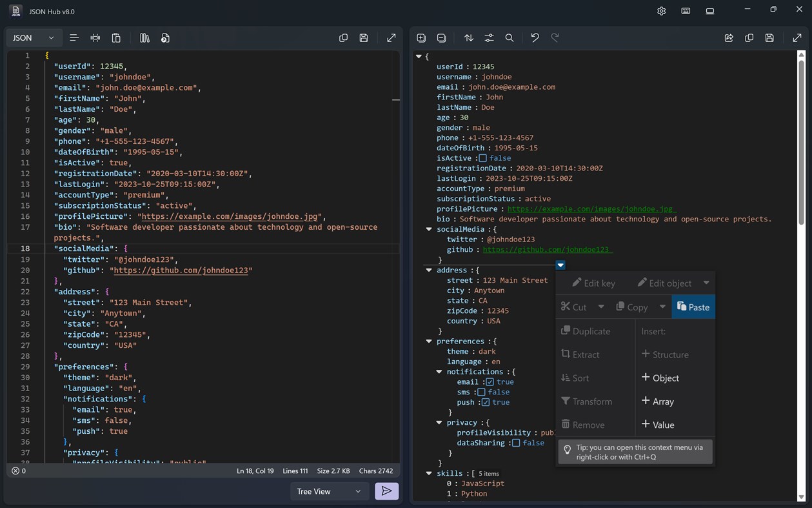Open the filter/transform sliders icon in tree toolbar
The height and width of the screenshot is (508, 812).
point(490,38)
